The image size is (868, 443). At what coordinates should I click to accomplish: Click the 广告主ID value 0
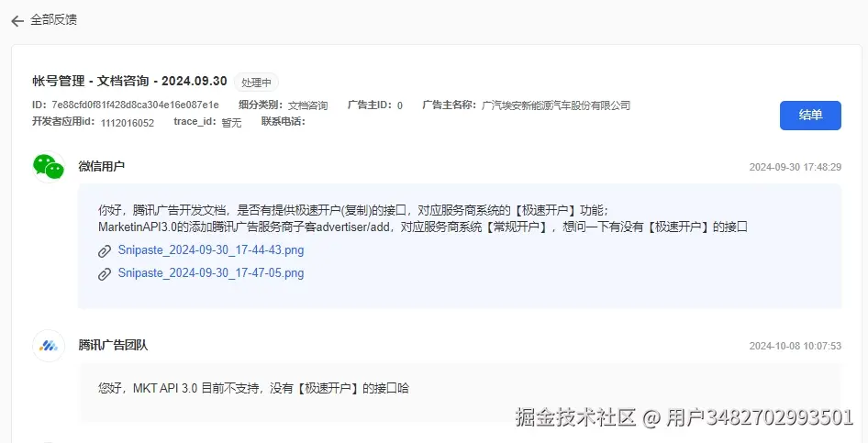click(400, 105)
